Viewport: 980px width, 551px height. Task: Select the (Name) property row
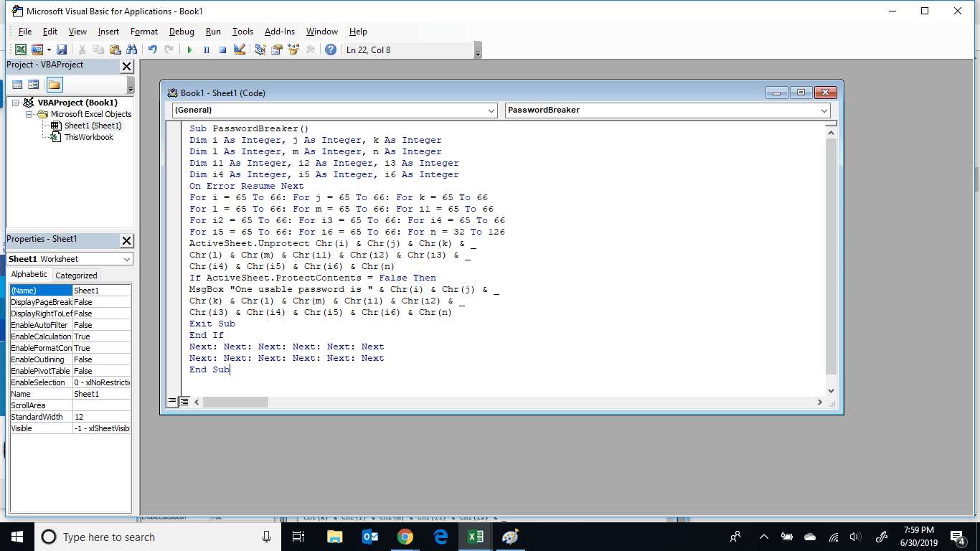(x=70, y=291)
